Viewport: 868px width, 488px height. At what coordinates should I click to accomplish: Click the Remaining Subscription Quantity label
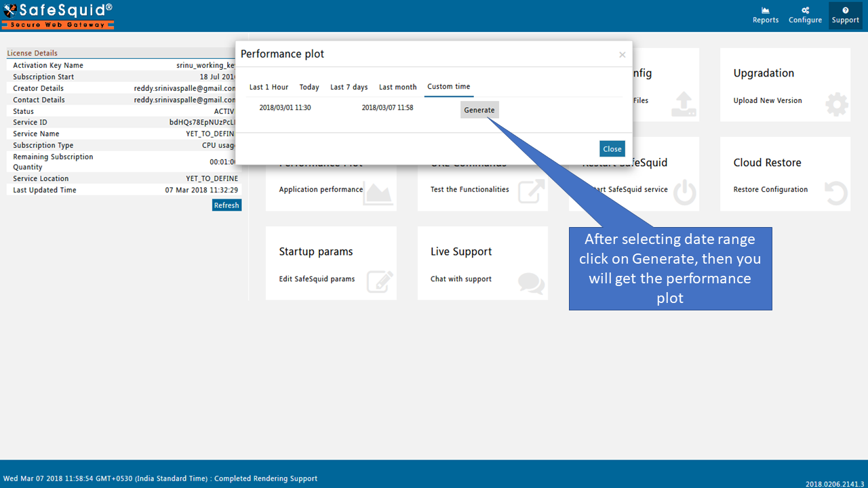pyautogui.click(x=53, y=162)
